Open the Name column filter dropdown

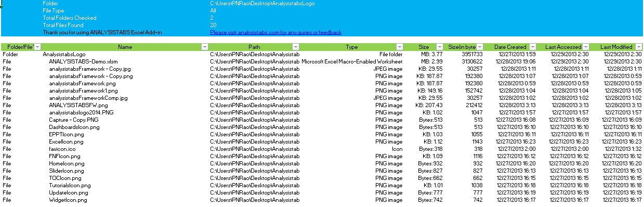(204, 47)
